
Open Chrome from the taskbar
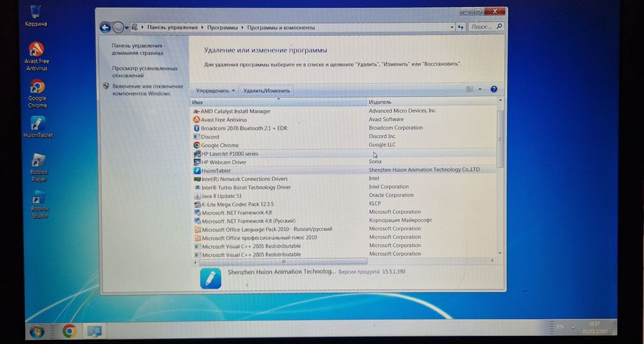tap(70, 331)
